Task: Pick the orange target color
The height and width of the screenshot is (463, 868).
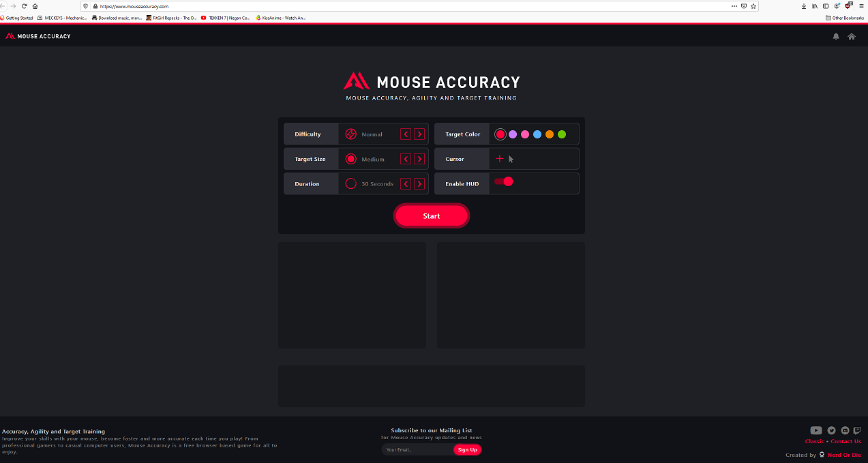Action: 550,134
